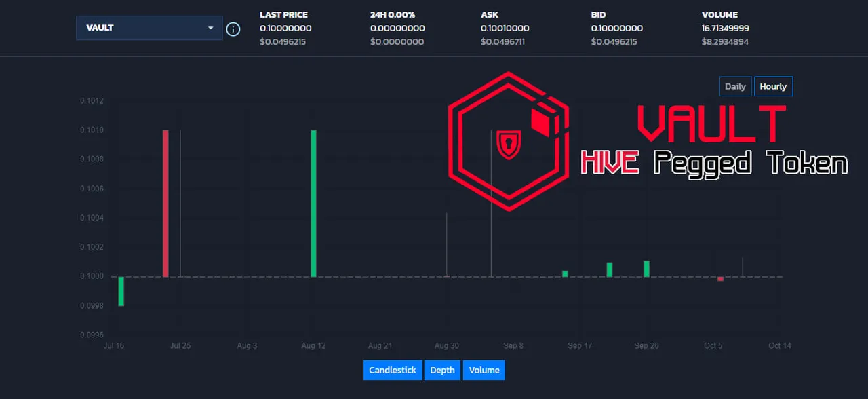Click the green candle at Jul 16
The width and height of the screenshot is (868, 399).
[x=121, y=291]
